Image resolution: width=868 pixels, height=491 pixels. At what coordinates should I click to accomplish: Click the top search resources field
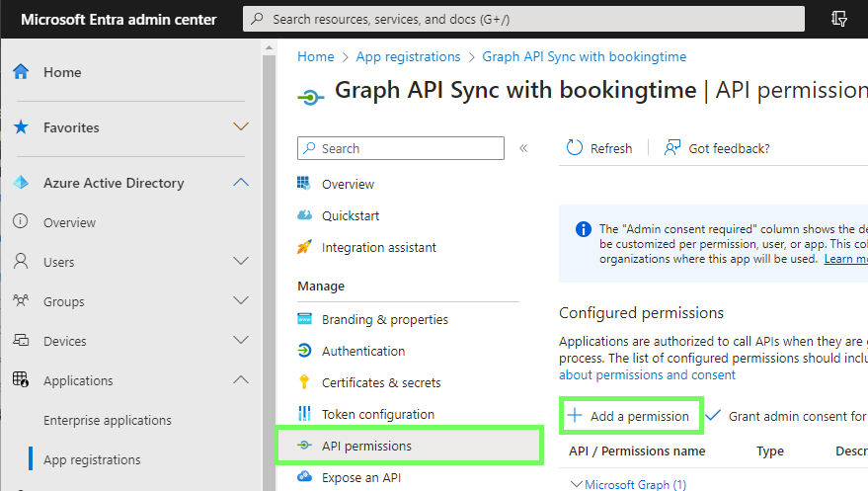[x=523, y=19]
